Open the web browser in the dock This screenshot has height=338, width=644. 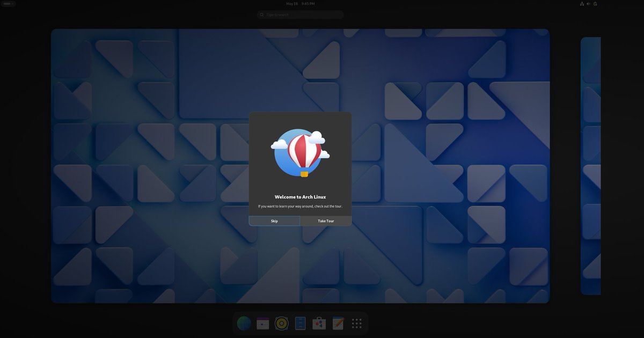(244, 323)
